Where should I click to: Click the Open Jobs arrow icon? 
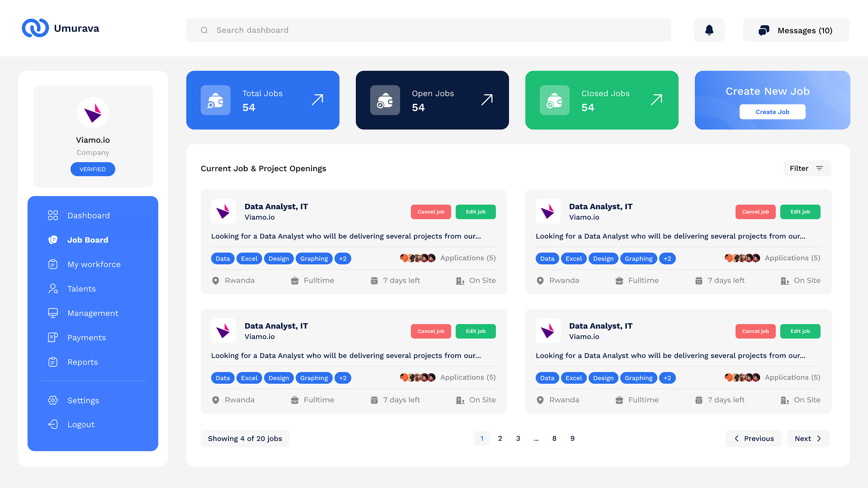pos(487,100)
